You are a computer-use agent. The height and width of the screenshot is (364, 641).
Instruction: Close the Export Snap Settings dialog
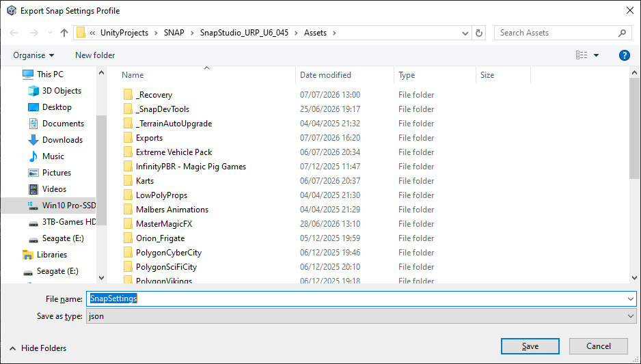630,11
